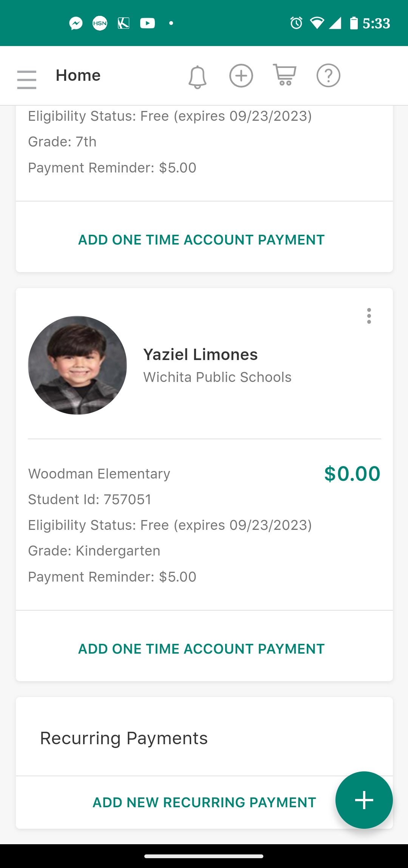The width and height of the screenshot is (408, 868).
Task: Open the hamburger navigation menu
Action: [27, 80]
